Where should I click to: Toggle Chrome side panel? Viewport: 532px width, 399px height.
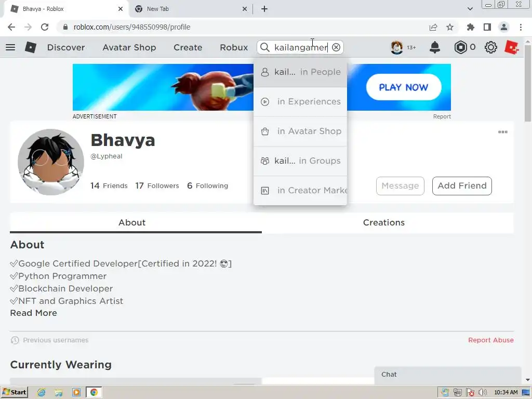pyautogui.click(x=487, y=27)
